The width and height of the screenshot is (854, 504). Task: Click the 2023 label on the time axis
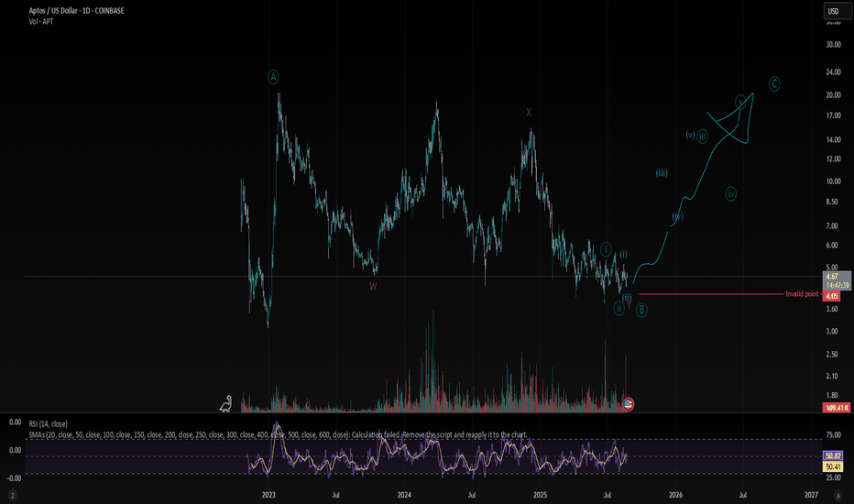268,493
